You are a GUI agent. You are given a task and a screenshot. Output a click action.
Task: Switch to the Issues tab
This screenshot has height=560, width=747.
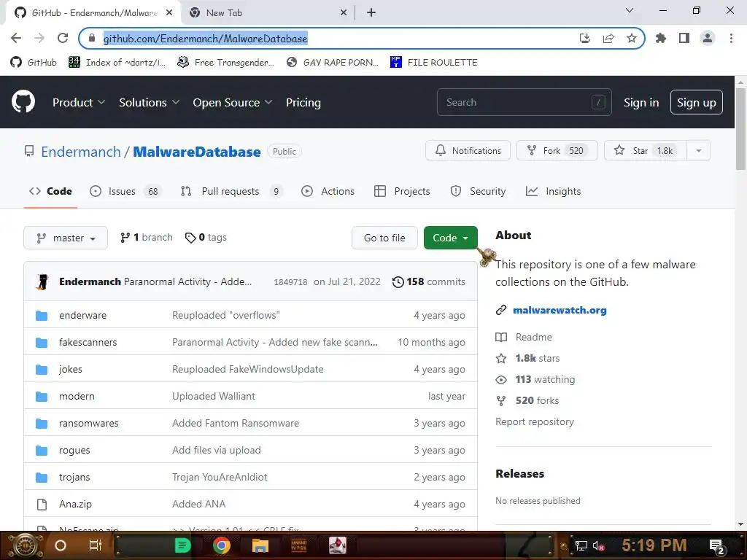[x=125, y=191]
